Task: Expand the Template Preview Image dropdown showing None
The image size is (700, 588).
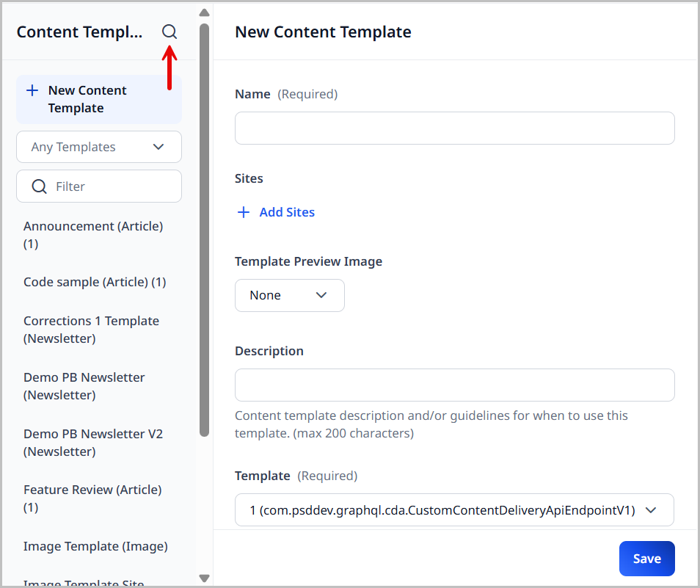Action: pyautogui.click(x=289, y=295)
